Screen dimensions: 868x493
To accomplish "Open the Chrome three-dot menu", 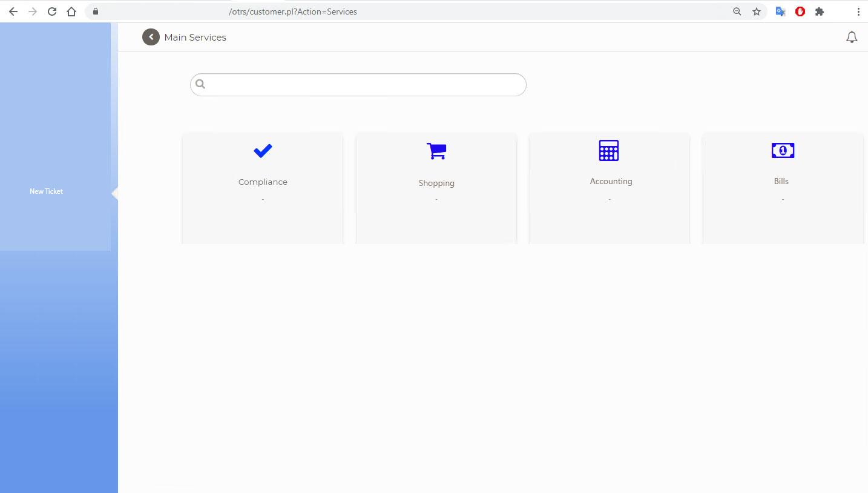I will [x=858, y=12].
